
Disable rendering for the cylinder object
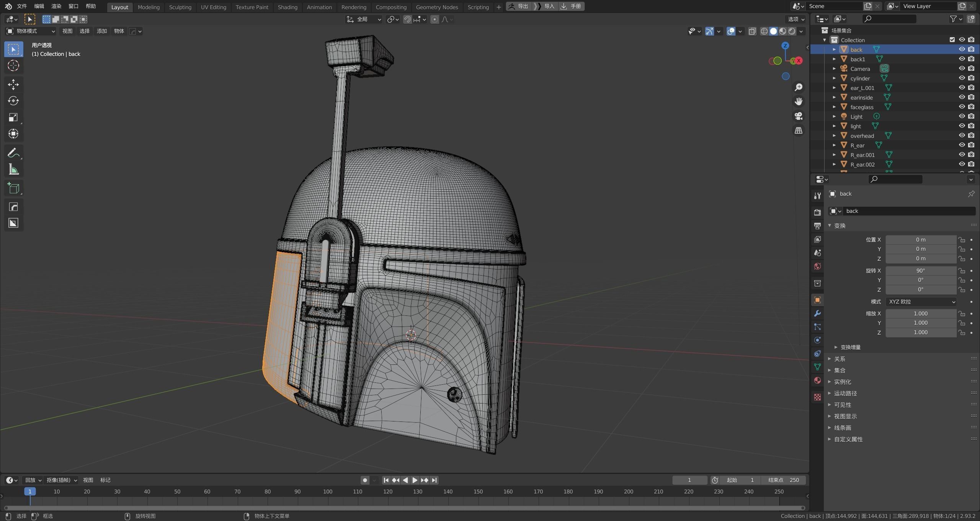click(x=971, y=78)
